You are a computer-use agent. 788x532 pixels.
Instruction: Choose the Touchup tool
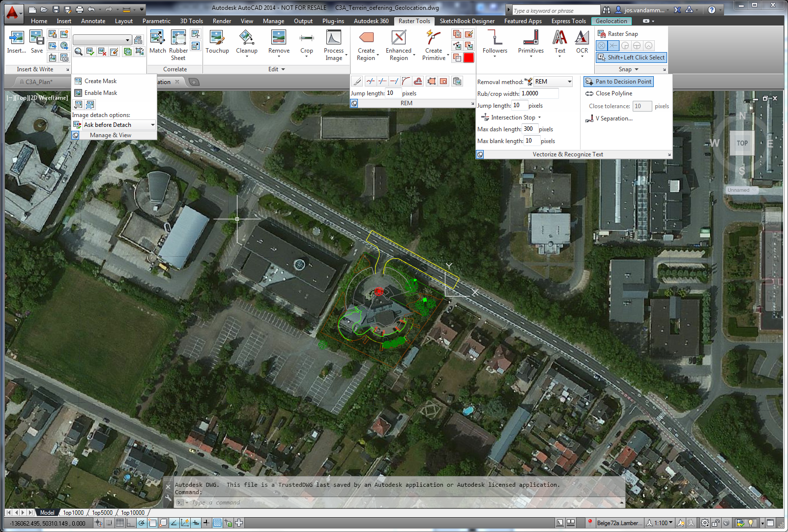coord(217,42)
